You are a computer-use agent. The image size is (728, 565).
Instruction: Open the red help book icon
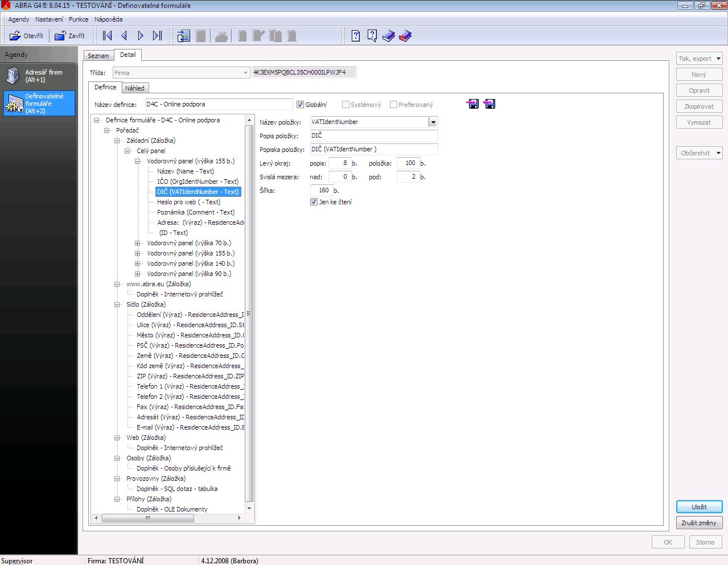tap(405, 36)
